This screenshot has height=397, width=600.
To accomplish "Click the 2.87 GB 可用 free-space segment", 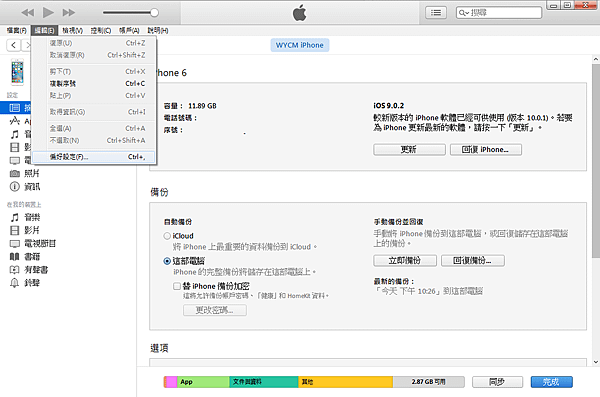I will (x=429, y=382).
